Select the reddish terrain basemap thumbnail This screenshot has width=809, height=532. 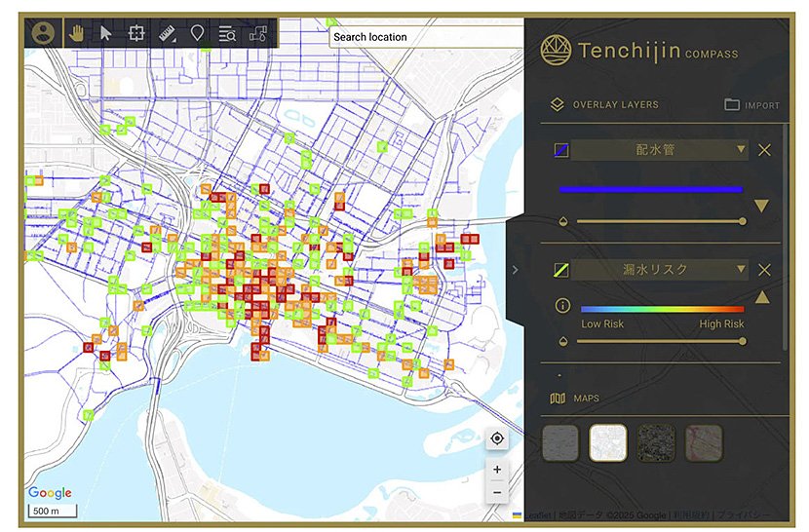coord(704,443)
